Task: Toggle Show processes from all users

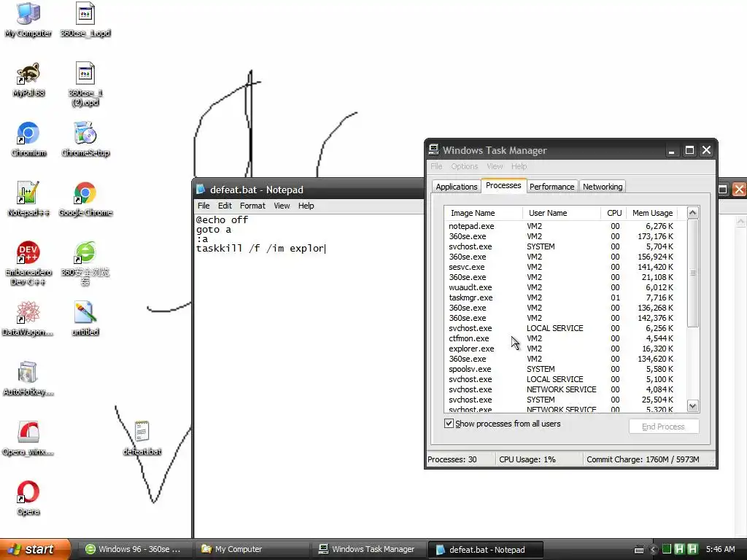Action: click(x=449, y=424)
